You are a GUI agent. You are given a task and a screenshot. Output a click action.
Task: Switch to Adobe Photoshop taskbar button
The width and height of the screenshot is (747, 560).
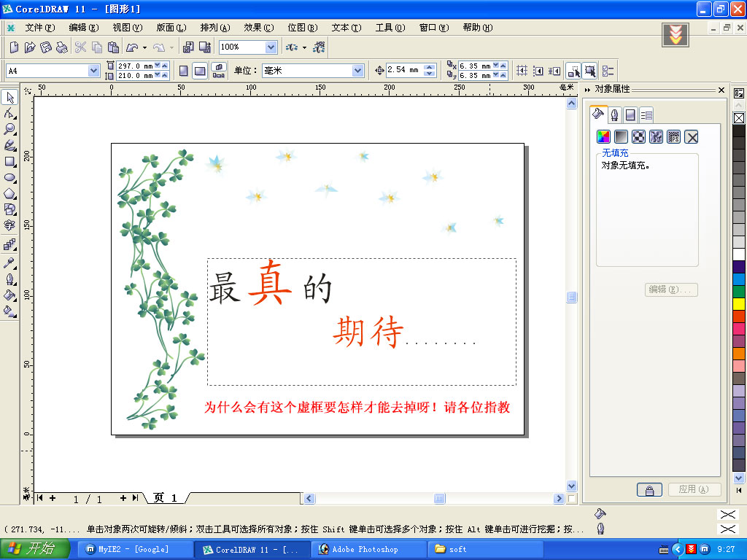pyautogui.click(x=368, y=550)
